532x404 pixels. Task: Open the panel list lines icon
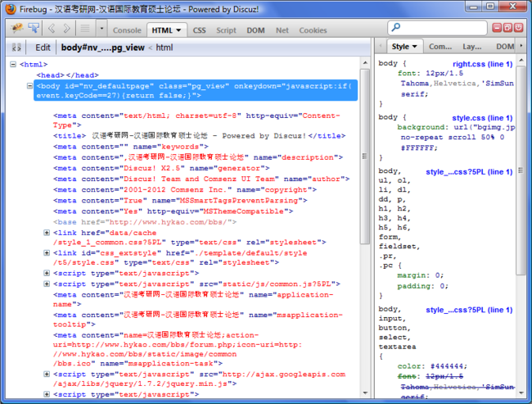click(85, 28)
